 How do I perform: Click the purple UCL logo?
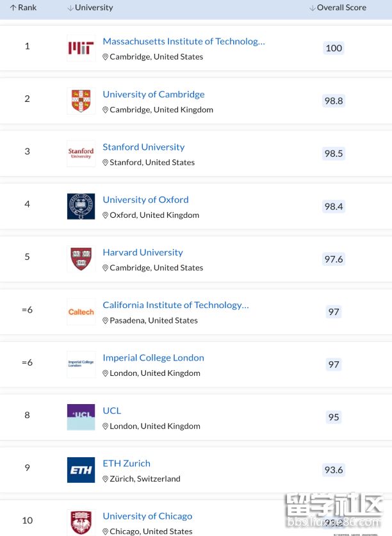(x=81, y=417)
